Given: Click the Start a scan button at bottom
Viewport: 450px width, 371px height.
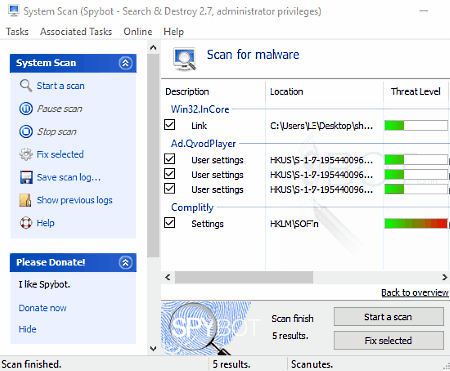Looking at the screenshot, I should 389,317.
